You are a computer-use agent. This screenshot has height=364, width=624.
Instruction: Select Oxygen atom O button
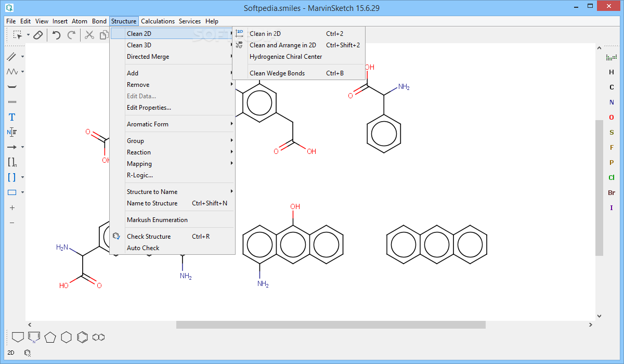612,118
